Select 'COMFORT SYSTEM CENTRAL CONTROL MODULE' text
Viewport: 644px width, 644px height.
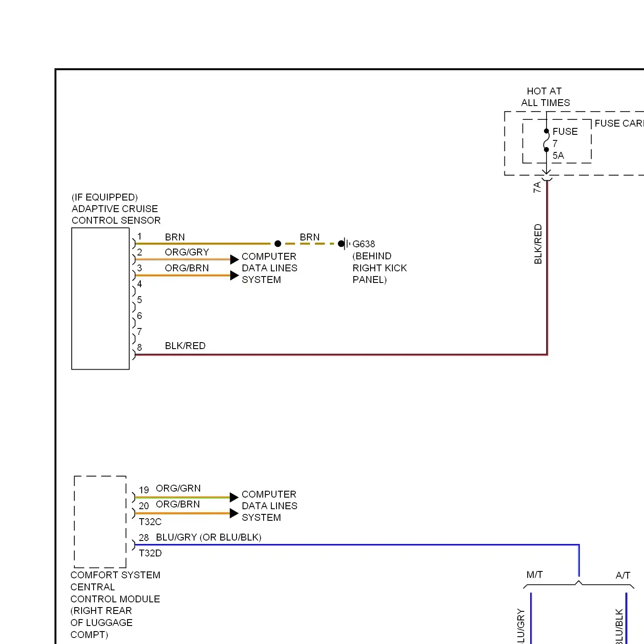click(x=115, y=587)
